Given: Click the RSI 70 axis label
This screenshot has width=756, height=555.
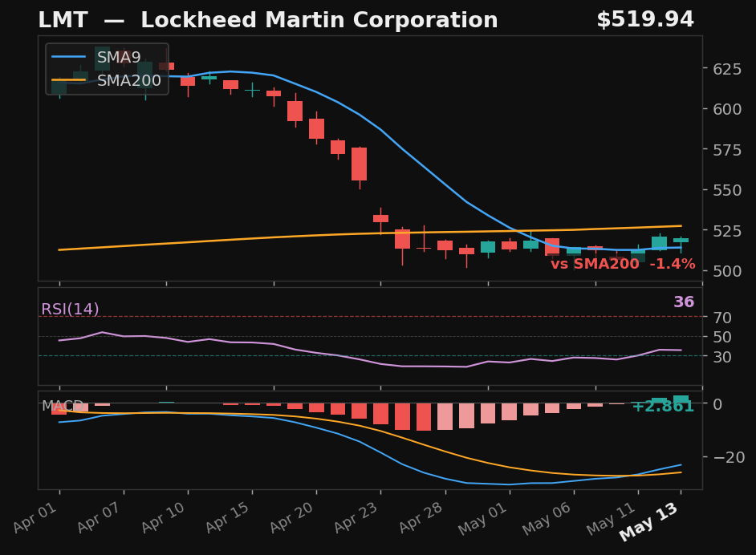Looking at the screenshot, I should point(723,318).
